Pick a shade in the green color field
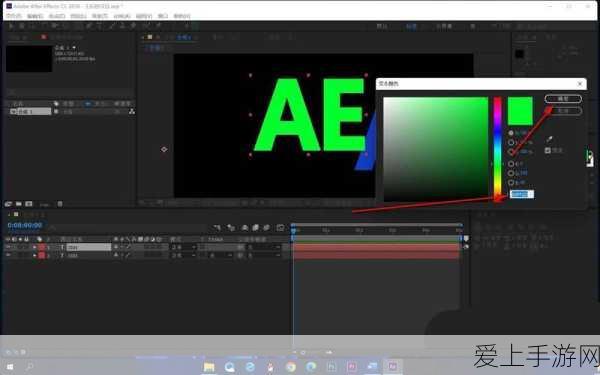Screen dimensions: 600x375 point(435,149)
